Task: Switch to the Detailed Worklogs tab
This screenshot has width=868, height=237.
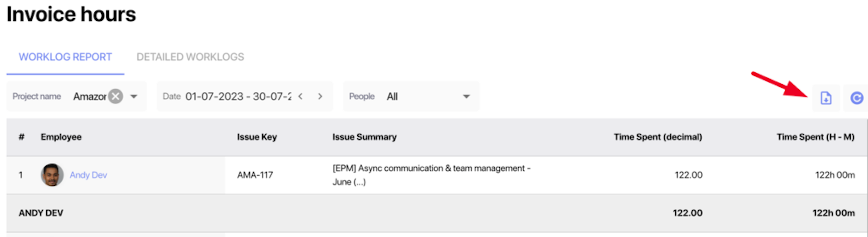Action: tap(190, 57)
